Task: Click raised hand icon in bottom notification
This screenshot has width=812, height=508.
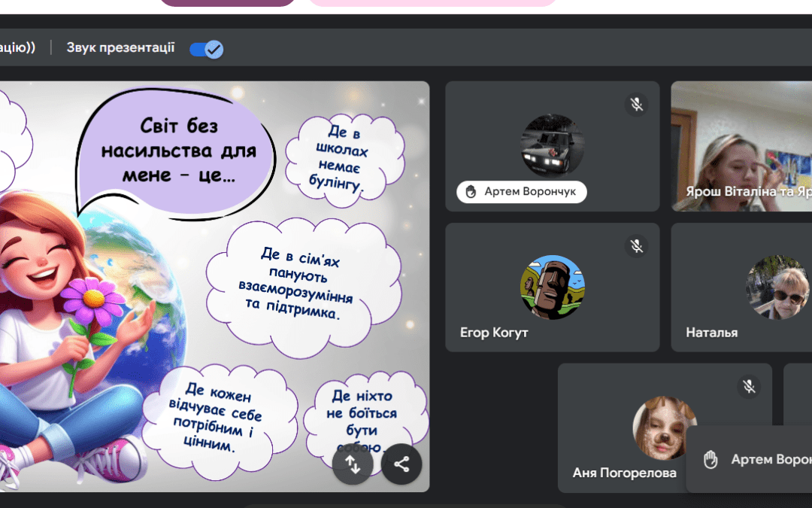Action: [x=710, y=459]
